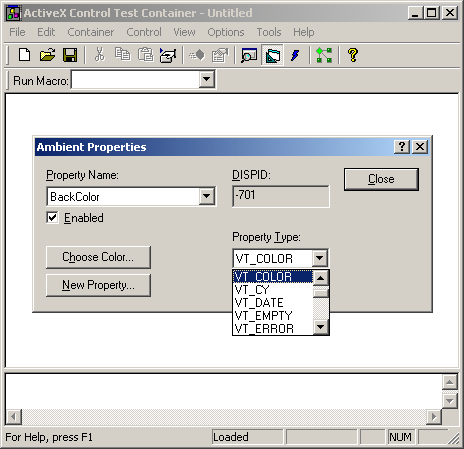Click the green nodes network icon
Screen dimensions: 464x449
pos(324,55)
